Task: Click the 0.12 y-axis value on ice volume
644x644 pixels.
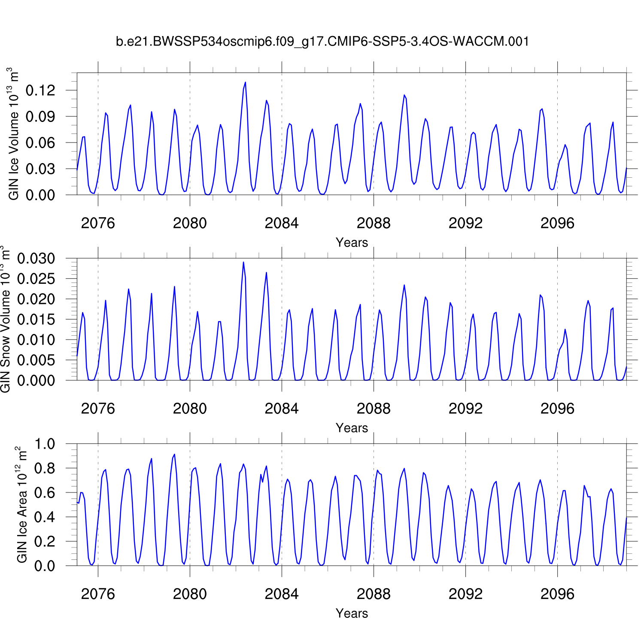Action: click(40, 90)
